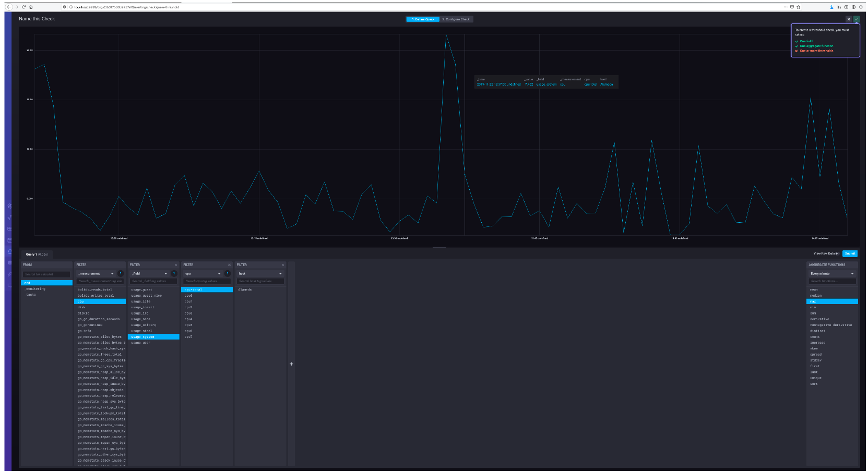Open the _measurement tag key dropdown
The width and height of the screenshot is (868, 472).
pos(96,273)
